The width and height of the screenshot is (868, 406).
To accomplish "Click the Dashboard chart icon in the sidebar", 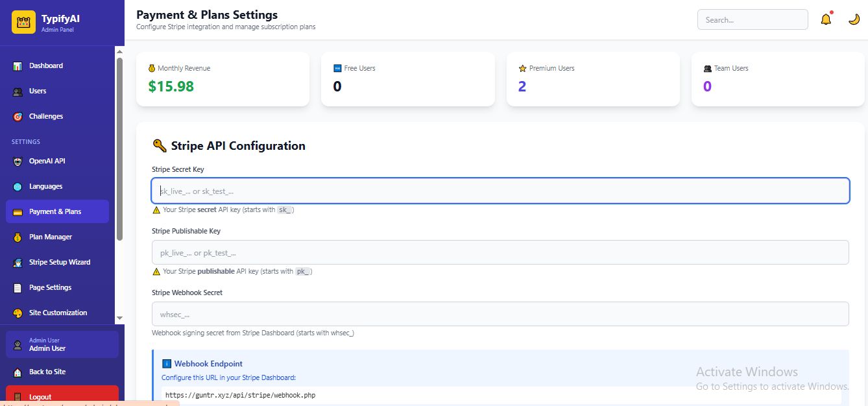I will tap(18, 66).
